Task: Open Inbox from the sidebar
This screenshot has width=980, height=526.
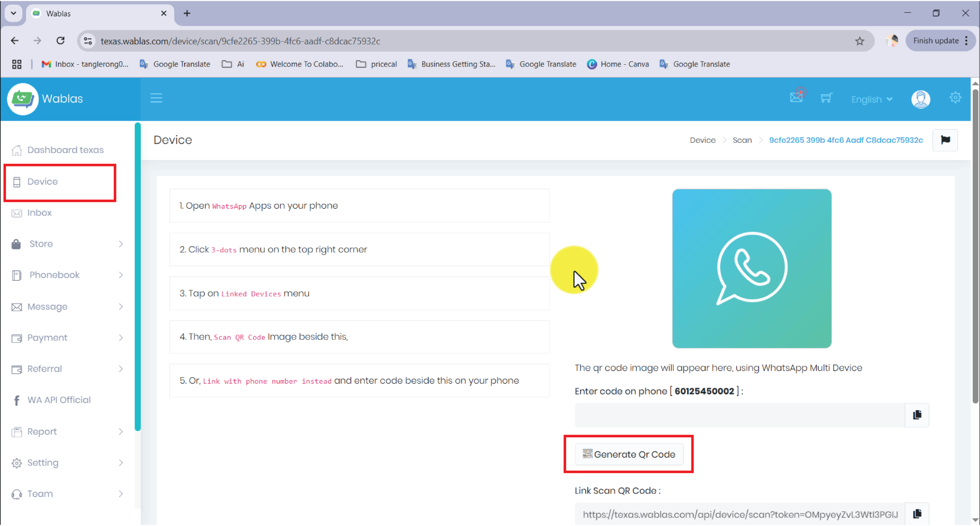Action: pyautogui.click(x=31, y=213)
